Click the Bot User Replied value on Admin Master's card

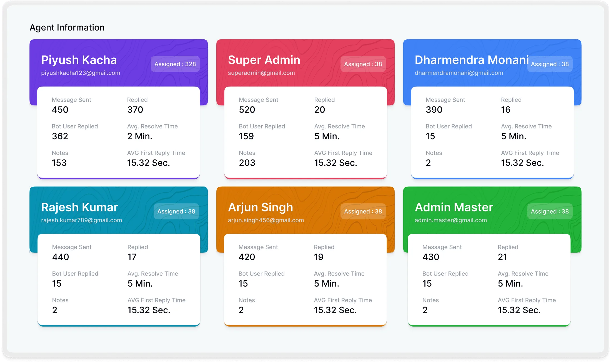pyautogui.click(x=427, y=283)
